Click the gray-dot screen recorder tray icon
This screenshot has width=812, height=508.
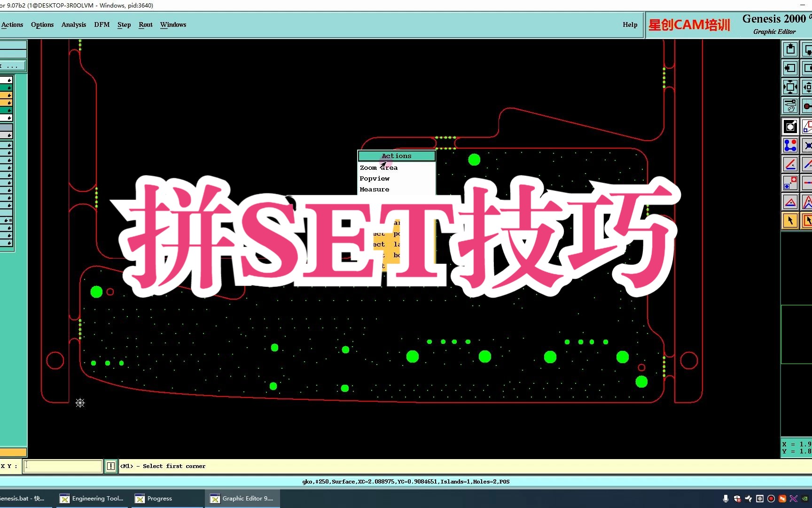pyautogui.click(x=760, y=499)
